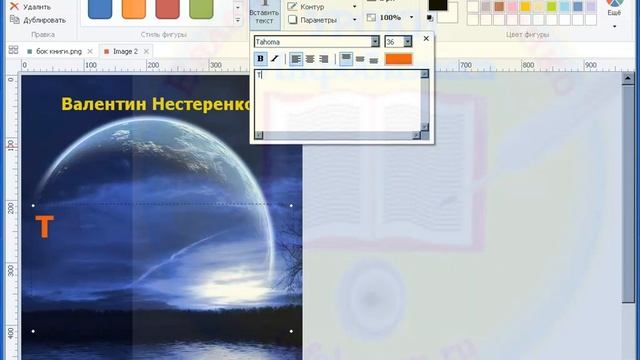Viewport: 640px width, 360px height.
Task: Select the blue shape style
Action: [x=100, y=9]
